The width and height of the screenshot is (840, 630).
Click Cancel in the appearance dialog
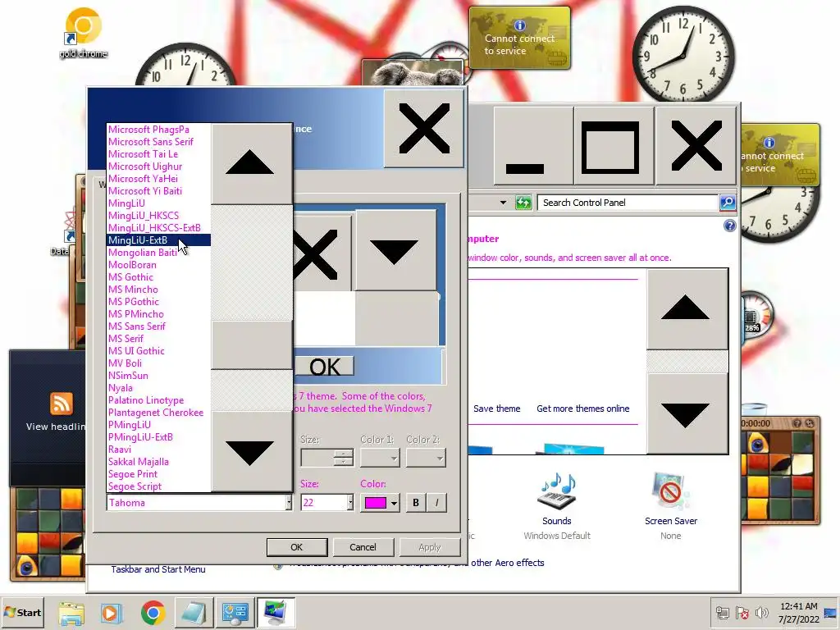tap(363, 547)
